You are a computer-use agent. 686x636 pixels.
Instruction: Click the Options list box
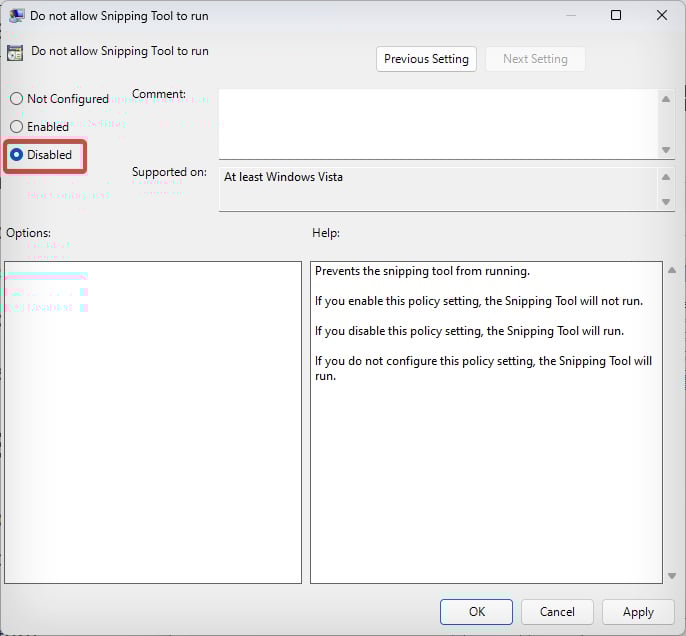click(x=153, y=423)
